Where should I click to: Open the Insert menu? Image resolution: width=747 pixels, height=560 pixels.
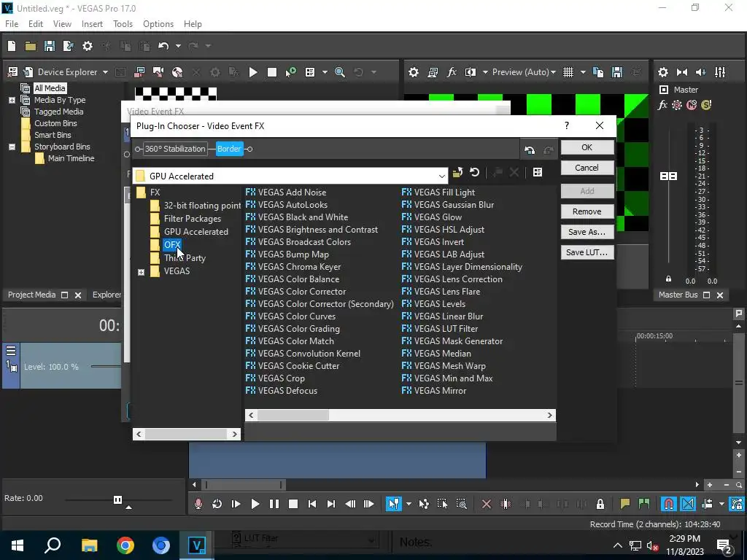point(92,24)
